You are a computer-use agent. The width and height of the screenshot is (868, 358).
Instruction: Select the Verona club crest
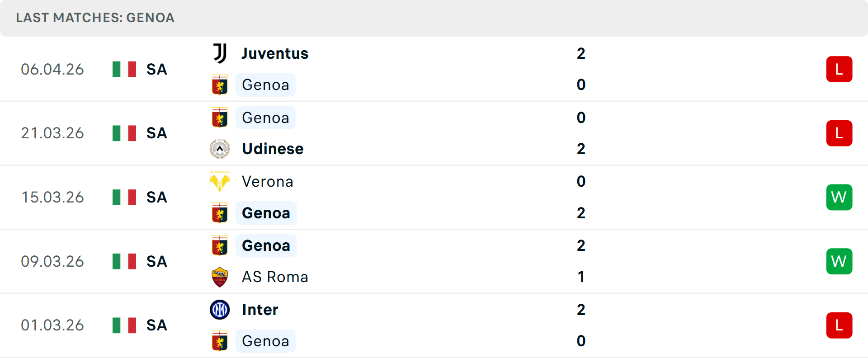(x=220, y=181)
